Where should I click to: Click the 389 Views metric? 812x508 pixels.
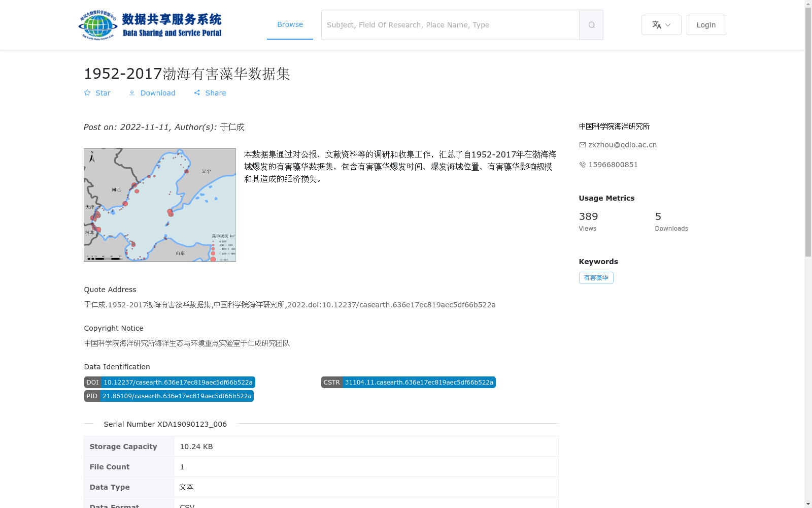589,221
